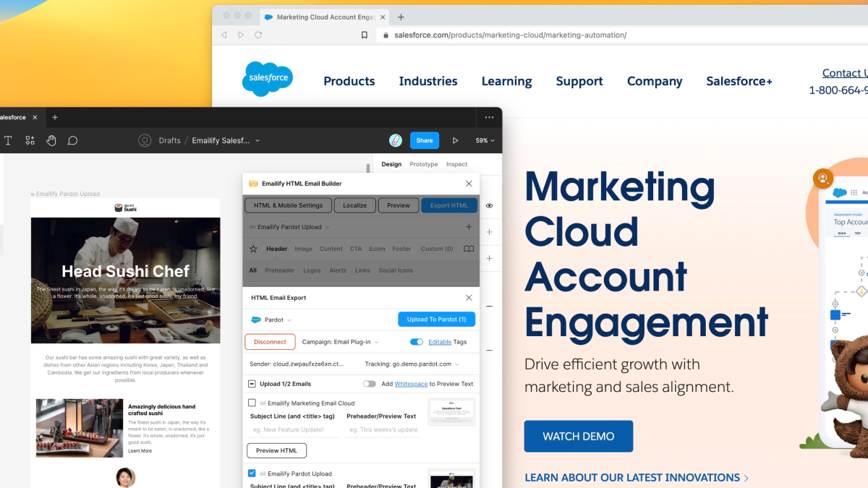Viewport: 868px width, 488px height.
Task: Click the Emailify plugin yellow envelope icon
Action: click(253, 184)
